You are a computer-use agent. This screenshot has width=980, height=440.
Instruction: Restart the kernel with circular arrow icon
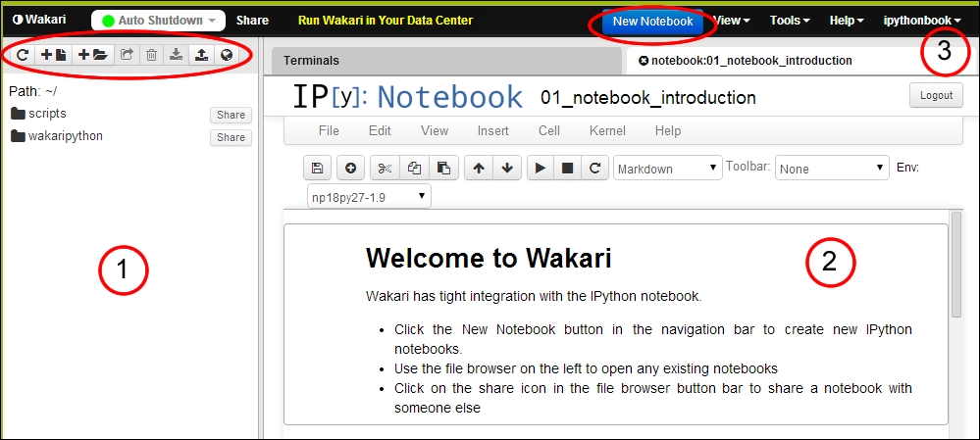tap(595, 168)
